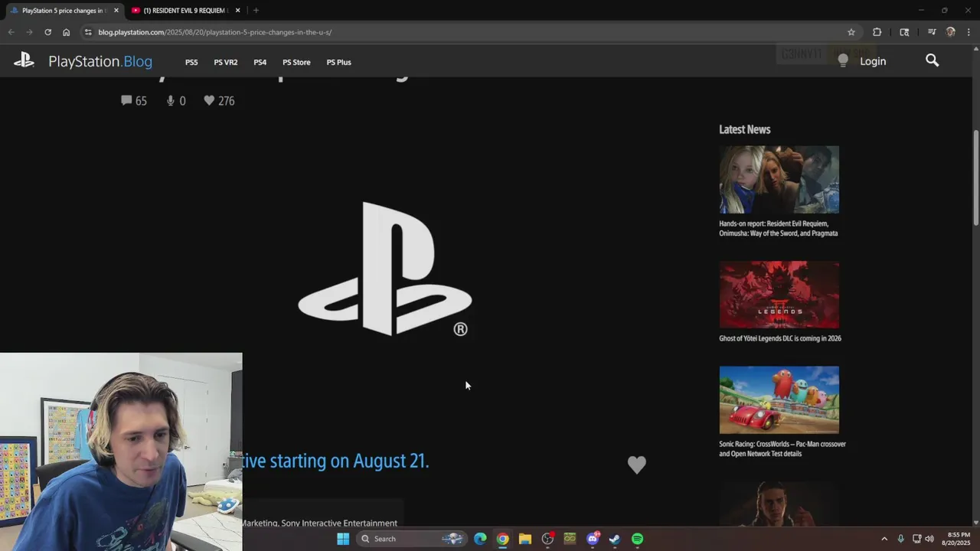Open Chrome three-dot menu
980x551 pixels.
[969, 32]
